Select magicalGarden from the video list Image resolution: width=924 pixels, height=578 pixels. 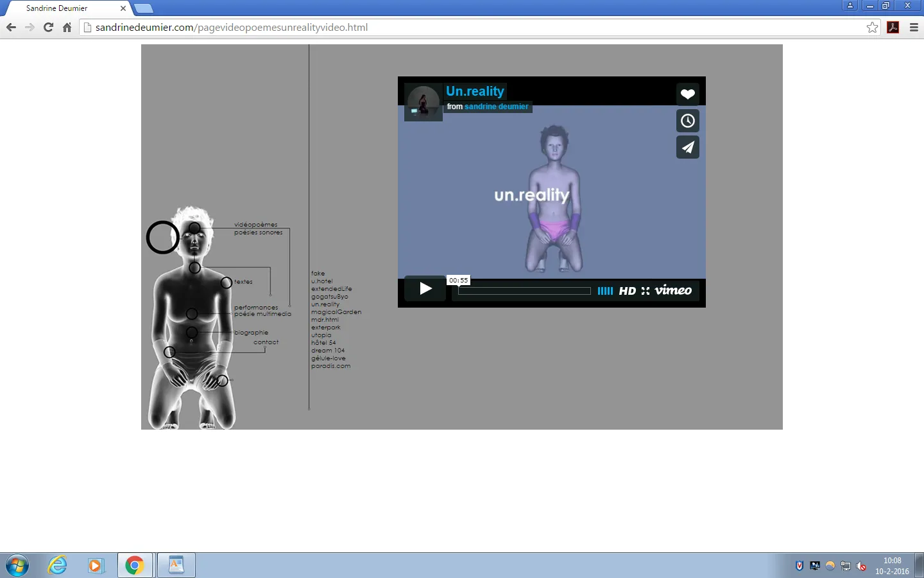click(x=336, y=312)
